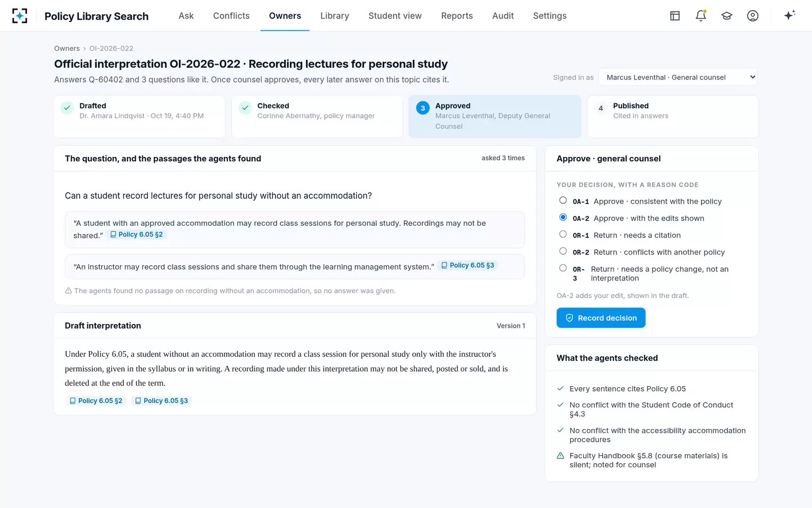812x508 pixels.
Task: Click the OI-2026-022 breadcrumb text
Action: pyautogui.click(x=111, y=49)
